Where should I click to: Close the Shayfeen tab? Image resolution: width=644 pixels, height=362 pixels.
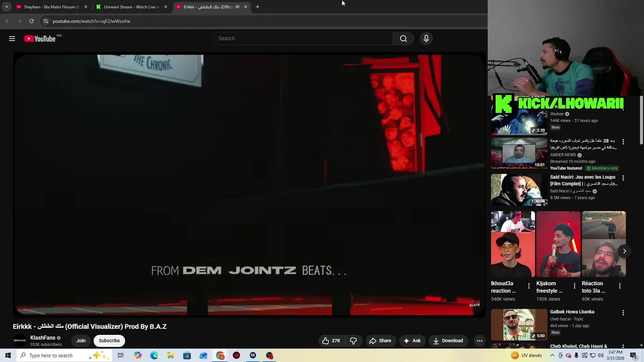coord(86,7)
